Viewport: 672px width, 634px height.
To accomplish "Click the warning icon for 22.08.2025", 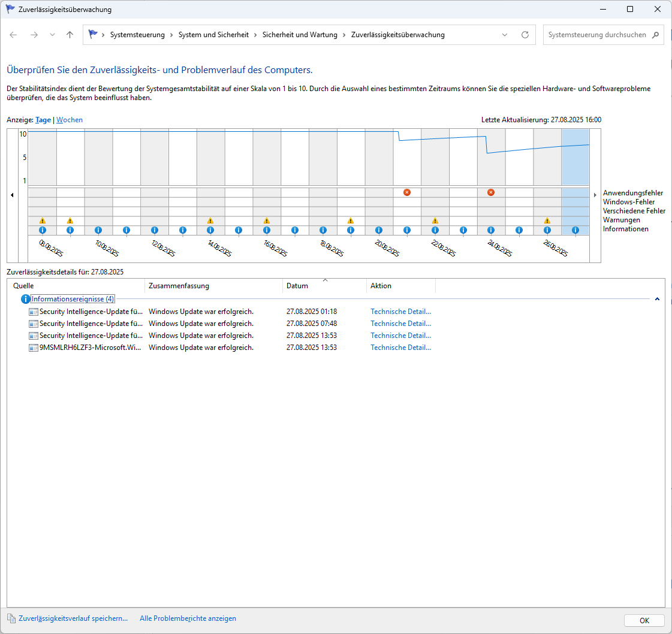I will click(x=435, y=221).
